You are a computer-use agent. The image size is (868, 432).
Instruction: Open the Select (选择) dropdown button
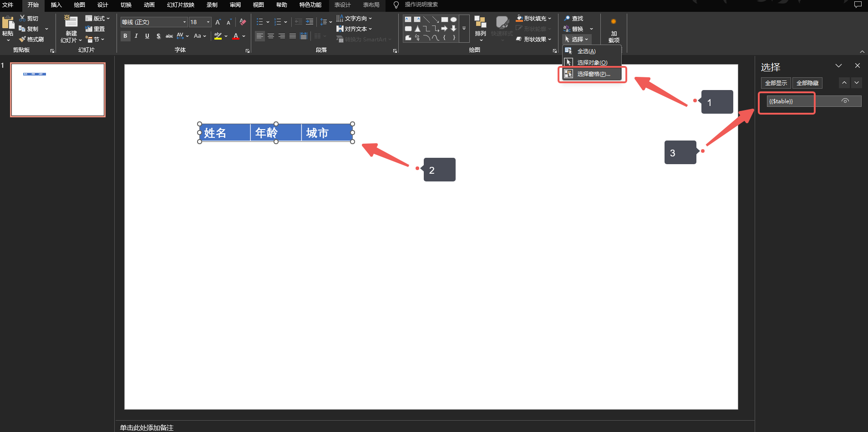pos(577,40)
